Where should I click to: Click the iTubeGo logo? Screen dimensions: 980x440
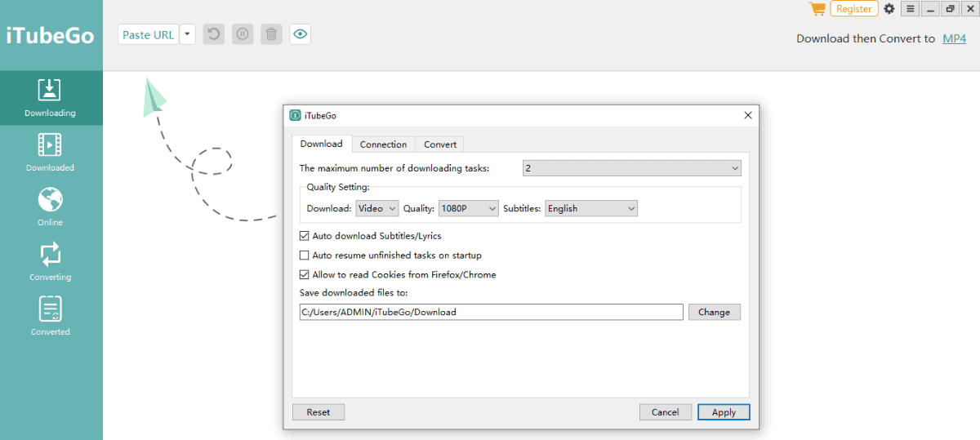tap(51, 36)
